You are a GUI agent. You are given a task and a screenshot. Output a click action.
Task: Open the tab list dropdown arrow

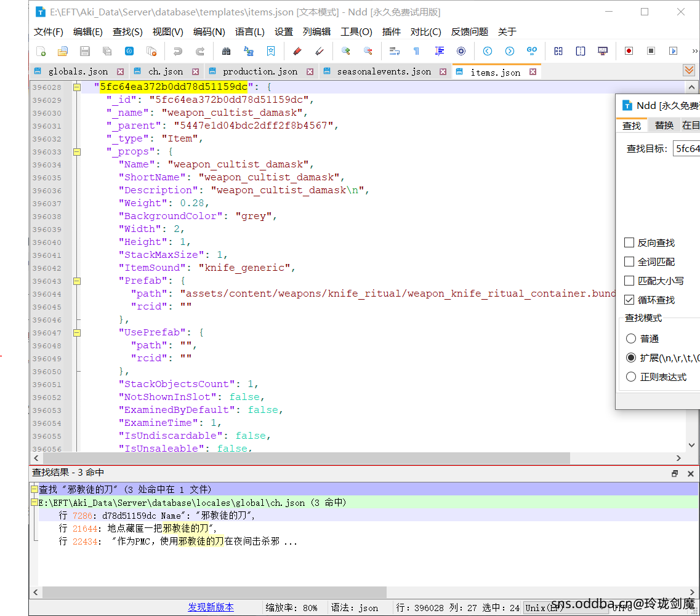click(689, 71)
